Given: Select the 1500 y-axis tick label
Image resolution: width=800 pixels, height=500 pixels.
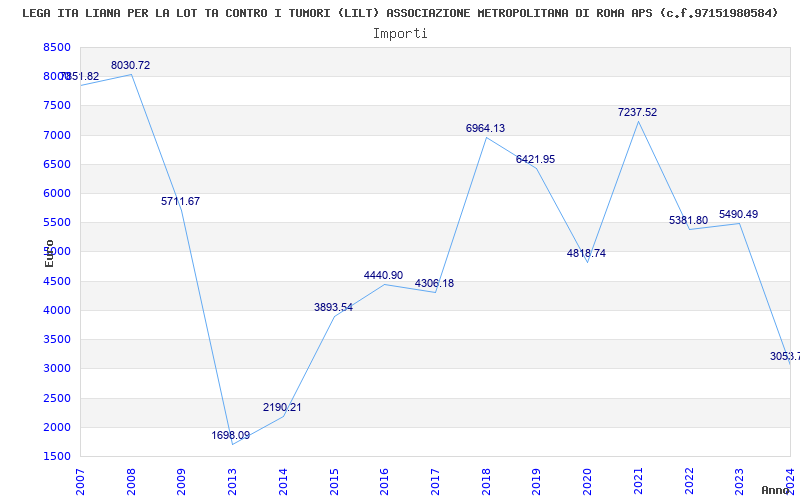Looking at the screenshot, I should pyautogui.click(x=57, y=457).
